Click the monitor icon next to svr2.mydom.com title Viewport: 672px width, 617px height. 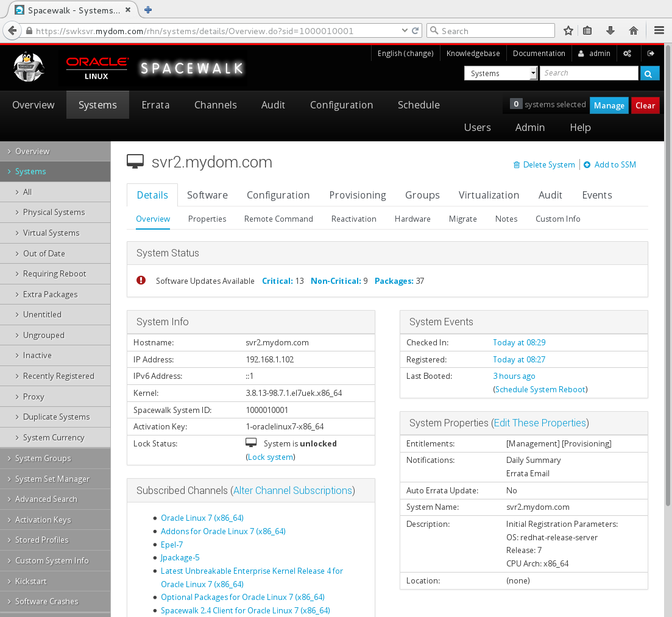(x=135, y=161)
